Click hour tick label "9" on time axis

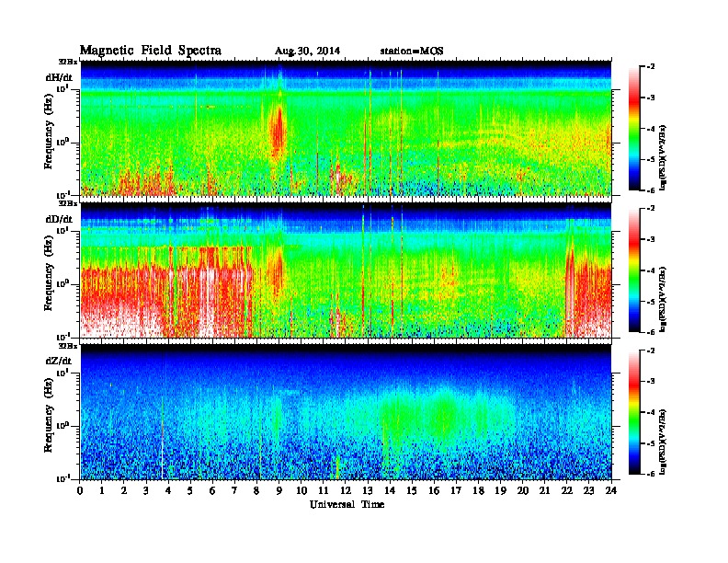[279, 490]
